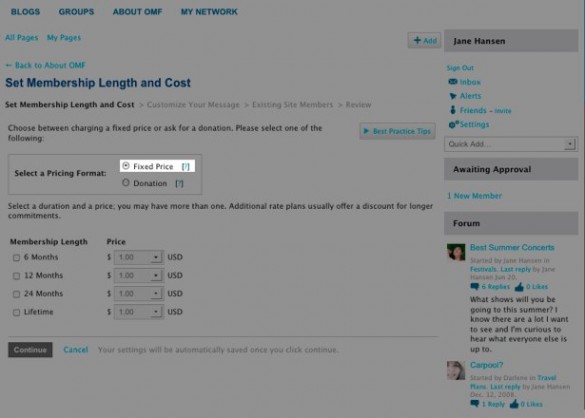
Task: Click Best Summer Concerts author avatar
Action: click(456, 252)
